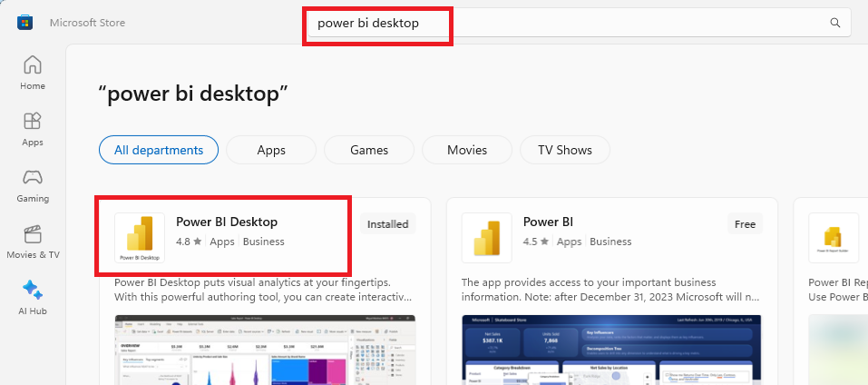Click the Power BI app description text

(610, 290)
